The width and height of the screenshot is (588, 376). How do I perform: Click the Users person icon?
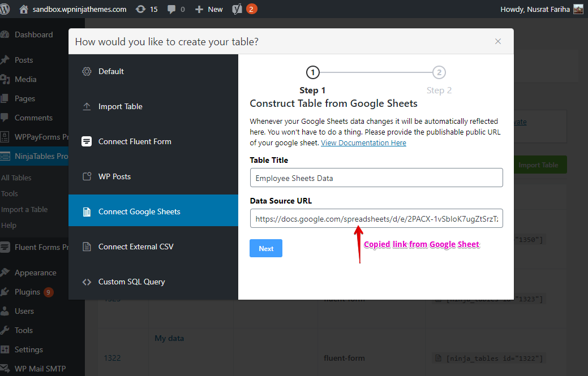[x=5, y=311]
